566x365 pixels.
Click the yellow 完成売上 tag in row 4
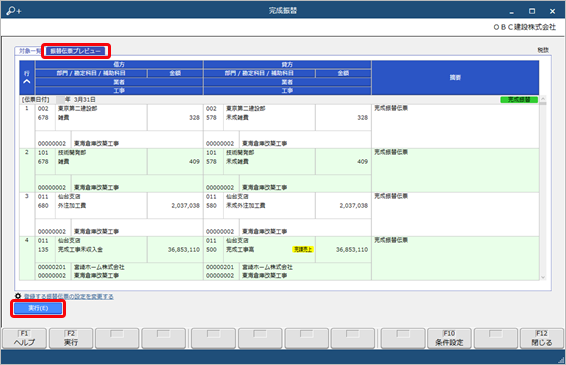(303, 249)
